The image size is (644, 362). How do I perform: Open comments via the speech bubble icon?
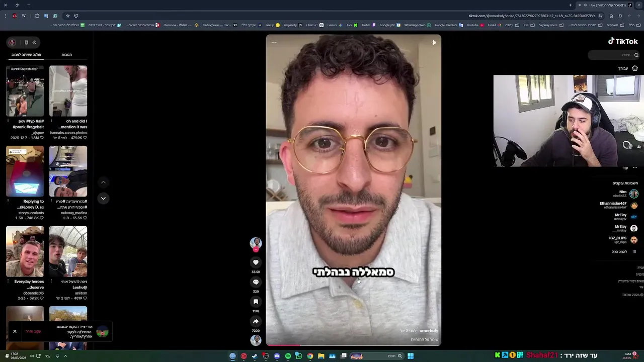pyautogui.click(x=256, y=282)
